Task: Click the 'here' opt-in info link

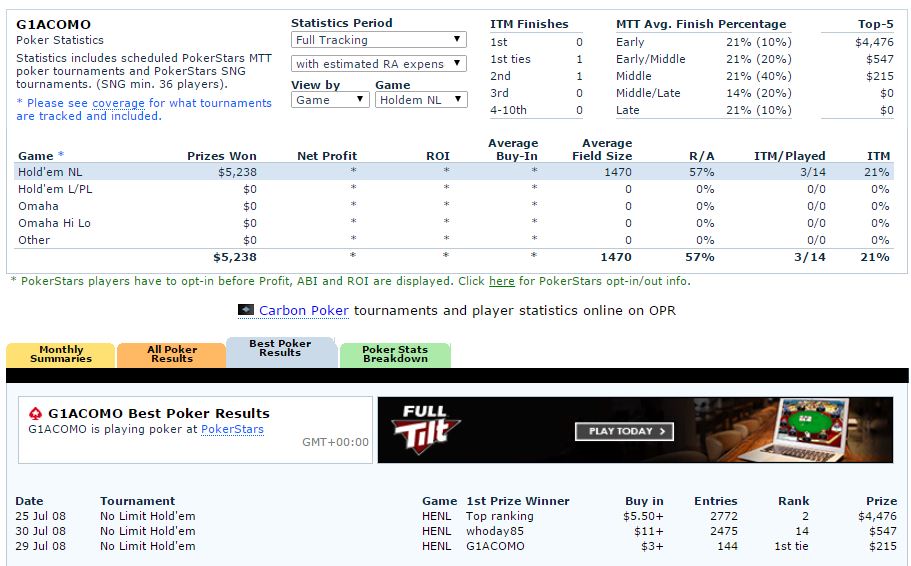Action: tap(501, 281)
